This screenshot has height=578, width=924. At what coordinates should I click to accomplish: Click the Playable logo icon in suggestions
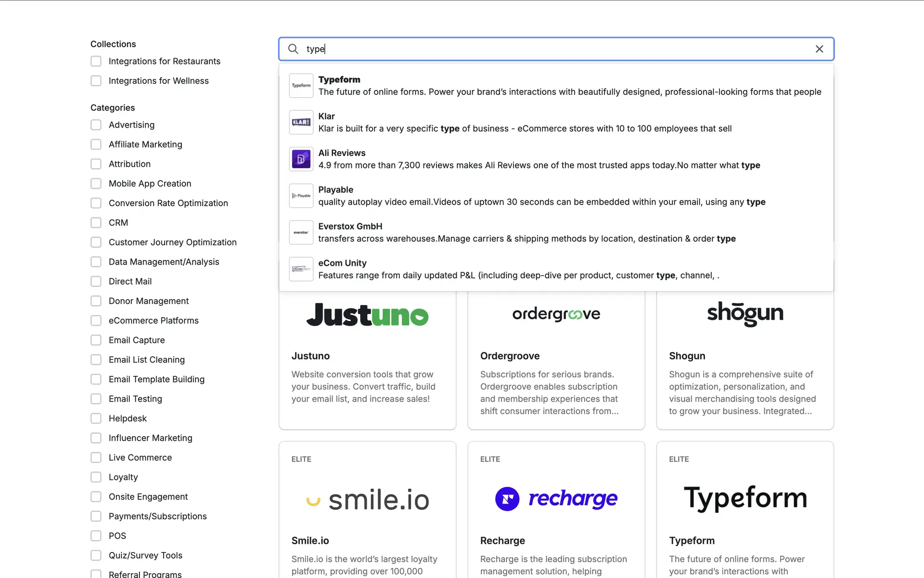coord(301,196)
